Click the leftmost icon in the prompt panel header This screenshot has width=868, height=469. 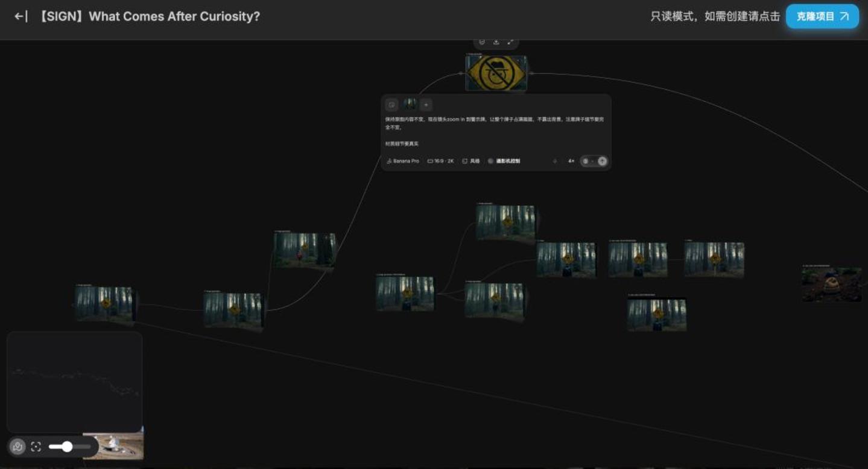tap(391, 105)
